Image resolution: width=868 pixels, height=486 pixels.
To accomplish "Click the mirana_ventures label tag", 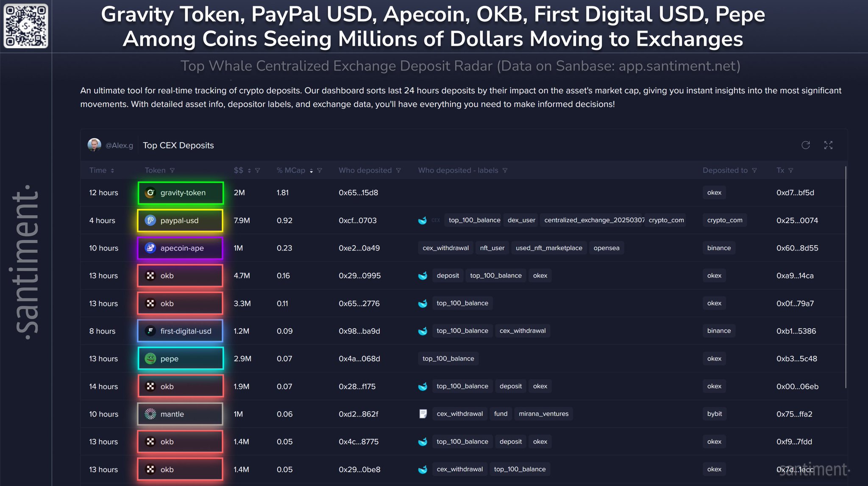I will (544, 414).
